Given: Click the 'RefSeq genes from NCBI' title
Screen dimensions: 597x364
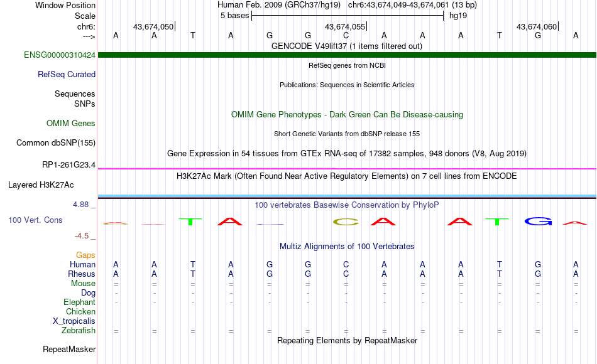Looking at the screenshot, I should tap(347, 65).
